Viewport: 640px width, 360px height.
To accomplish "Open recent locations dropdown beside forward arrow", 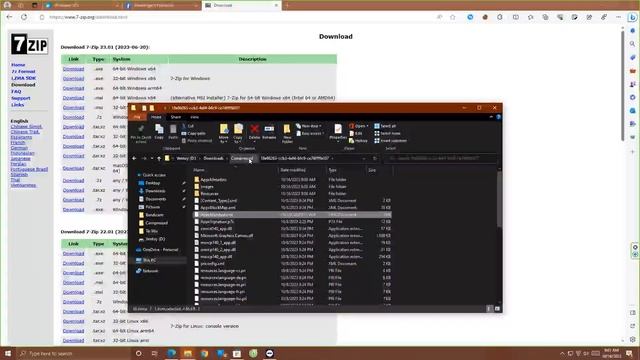I will (151, 158).
